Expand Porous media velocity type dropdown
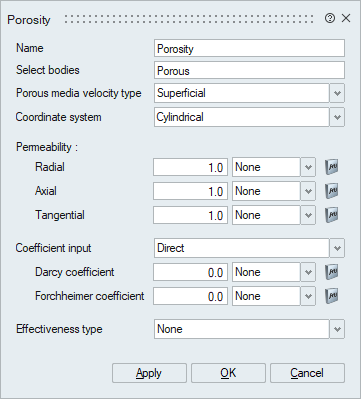Image resolution: width=361 pixels, height=399 pixels. 337,93
